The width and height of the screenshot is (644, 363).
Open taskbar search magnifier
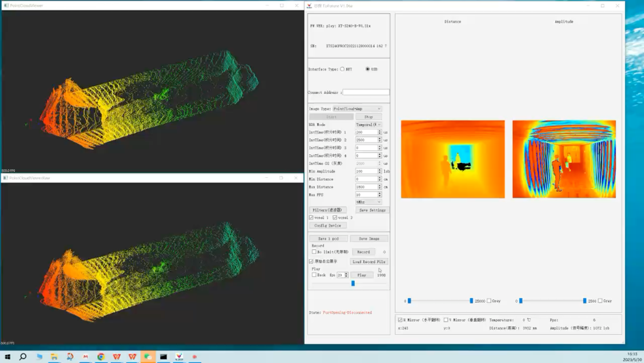(x=23, y=357)
